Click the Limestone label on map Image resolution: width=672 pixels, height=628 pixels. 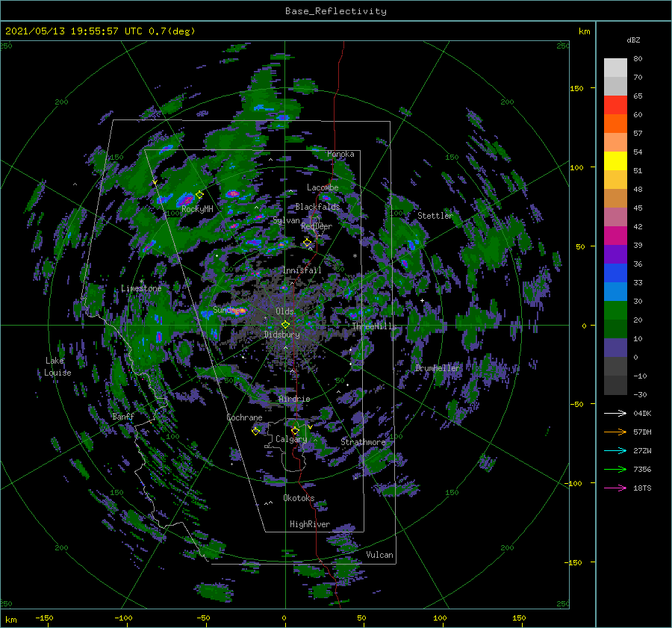[x=141, y=288]
